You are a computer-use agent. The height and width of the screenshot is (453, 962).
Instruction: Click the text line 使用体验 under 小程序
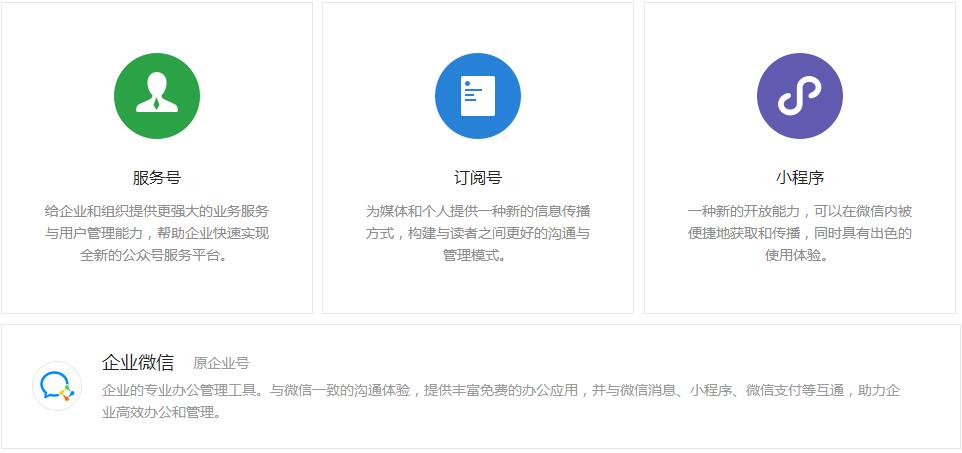coord(799,255)
